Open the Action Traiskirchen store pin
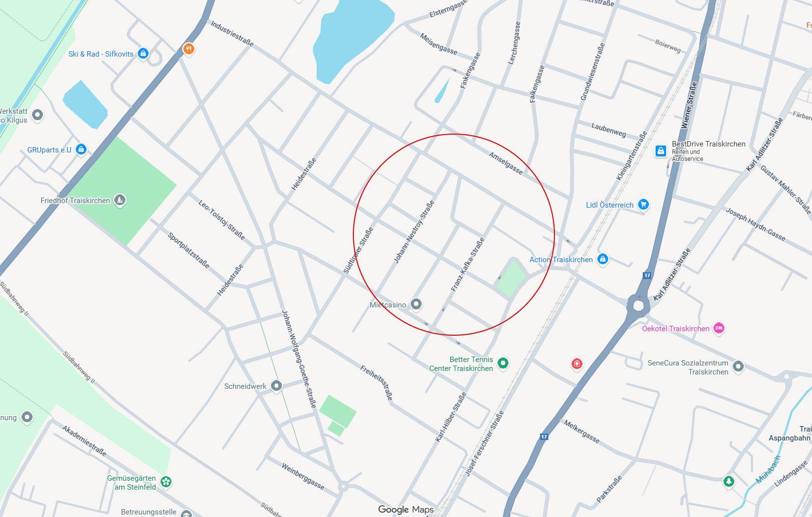The image size is (812, 517). (x=603, y=259)
